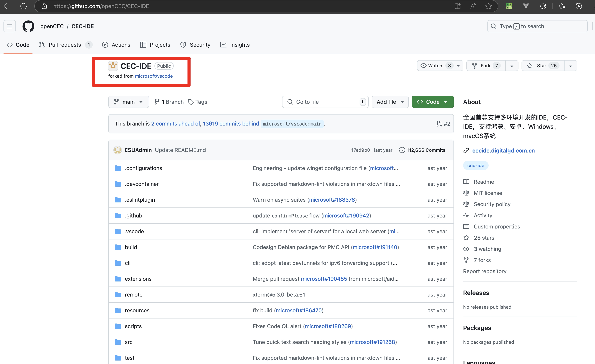Click the browser address bar URL
This screenshot has height=364, width=595.
101,6
